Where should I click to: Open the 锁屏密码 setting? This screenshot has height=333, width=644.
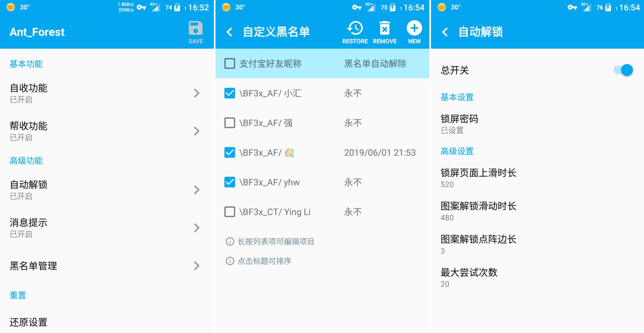pos(459,124)
